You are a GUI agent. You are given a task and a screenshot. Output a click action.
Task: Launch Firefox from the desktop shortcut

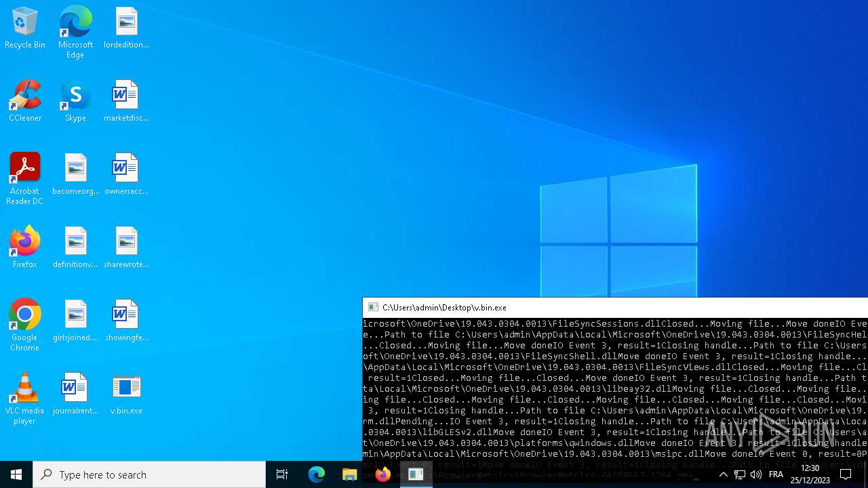(25, 248)
